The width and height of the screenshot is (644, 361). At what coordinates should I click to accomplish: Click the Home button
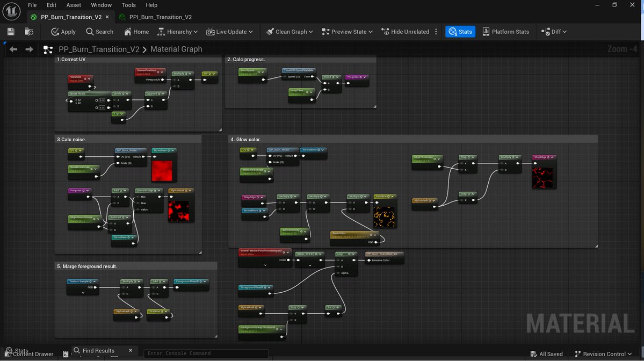[136, 32]
